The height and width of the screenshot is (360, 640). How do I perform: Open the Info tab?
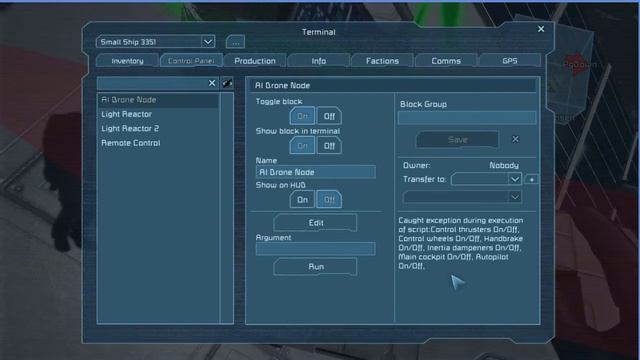pos(318,61)
